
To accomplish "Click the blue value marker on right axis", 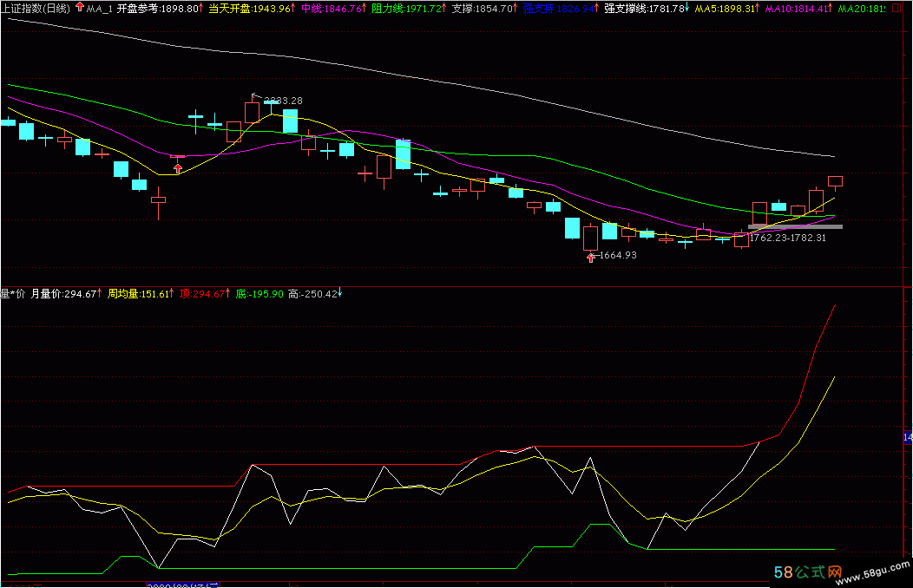I will click(908, 437).
